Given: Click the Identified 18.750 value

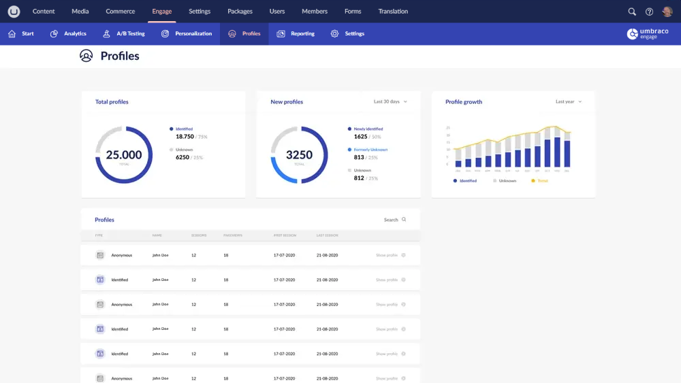Looking at the screenshot, I should 185,136.
